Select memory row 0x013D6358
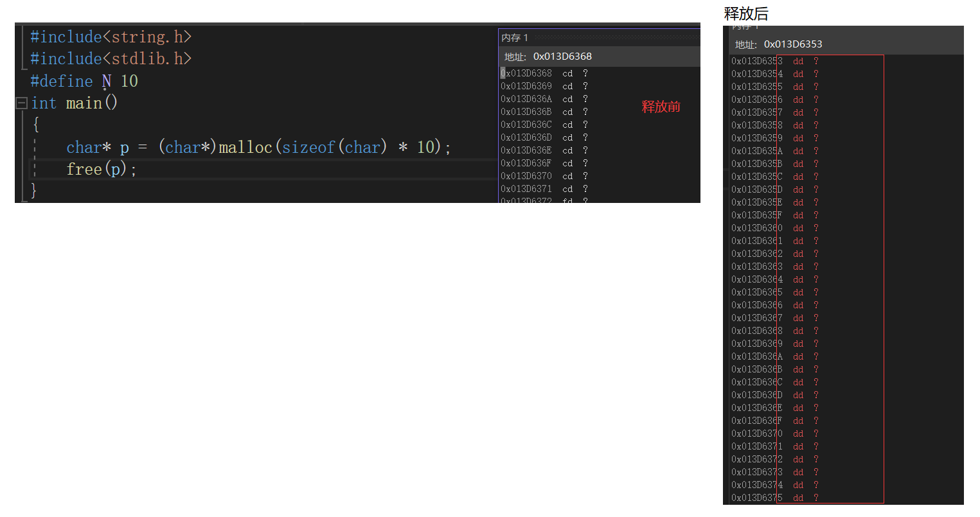Screen dimensions: 980x517 click(775, 125)
